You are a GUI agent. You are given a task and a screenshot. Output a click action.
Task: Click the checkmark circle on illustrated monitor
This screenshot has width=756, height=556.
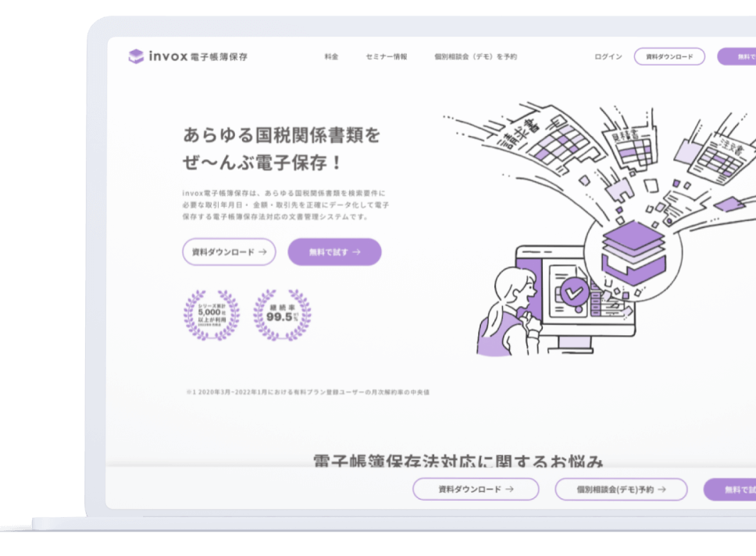(x=574, y=292)
